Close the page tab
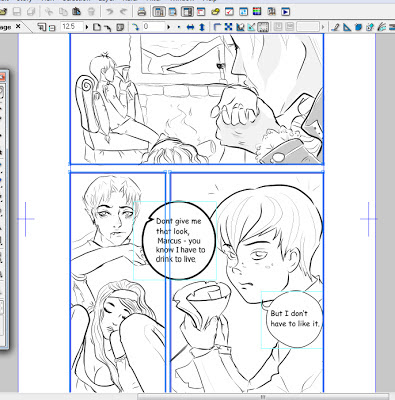Viewport: 395px width, 400px height. [18, 26]
